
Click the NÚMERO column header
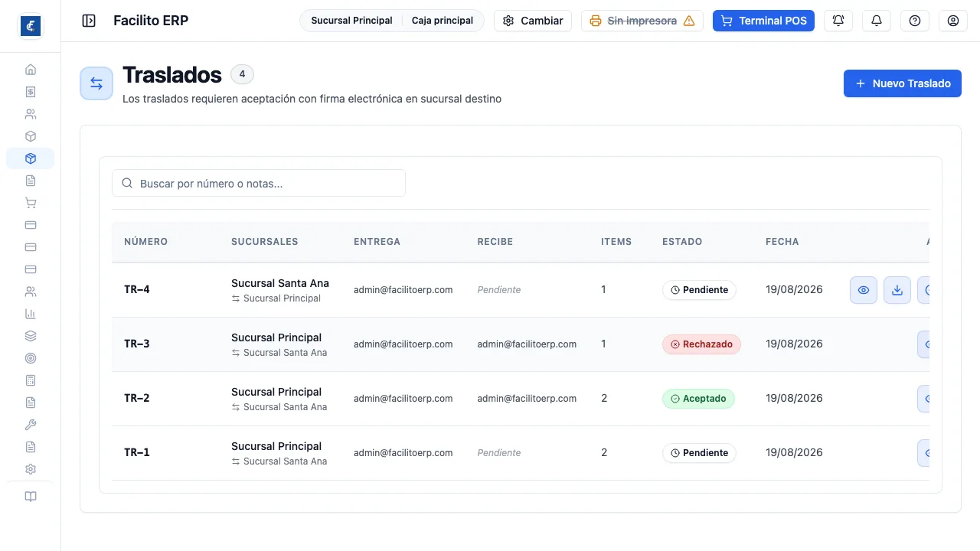(x=146, y=242)
